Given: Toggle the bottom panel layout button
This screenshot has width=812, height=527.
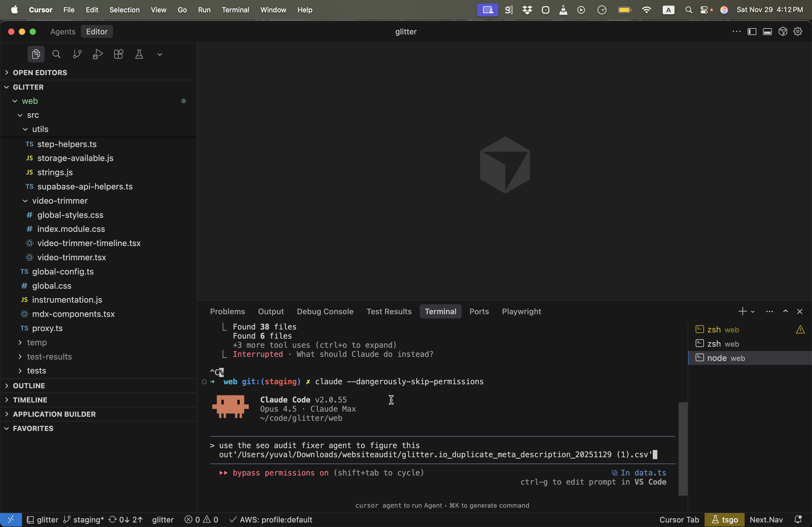Looking at the screenshot, I should 767,31.
